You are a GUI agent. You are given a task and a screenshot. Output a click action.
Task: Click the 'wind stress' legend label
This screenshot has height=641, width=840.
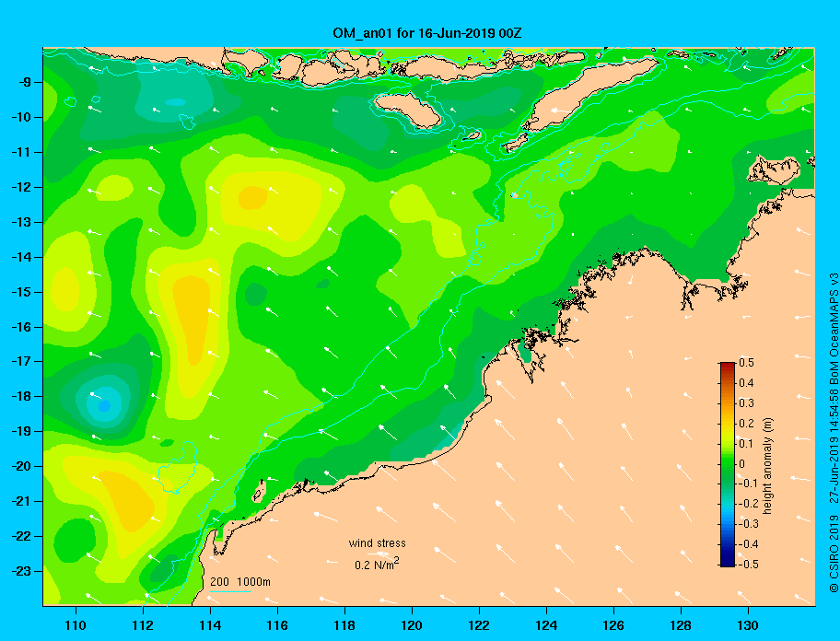click(x=377, y=543)
